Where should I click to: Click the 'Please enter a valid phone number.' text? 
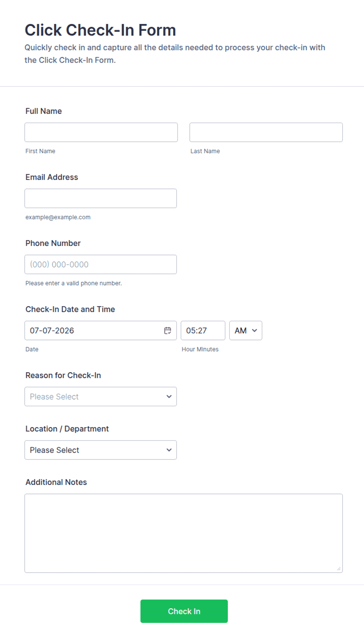pyautogui.click(x=74, y=283)
